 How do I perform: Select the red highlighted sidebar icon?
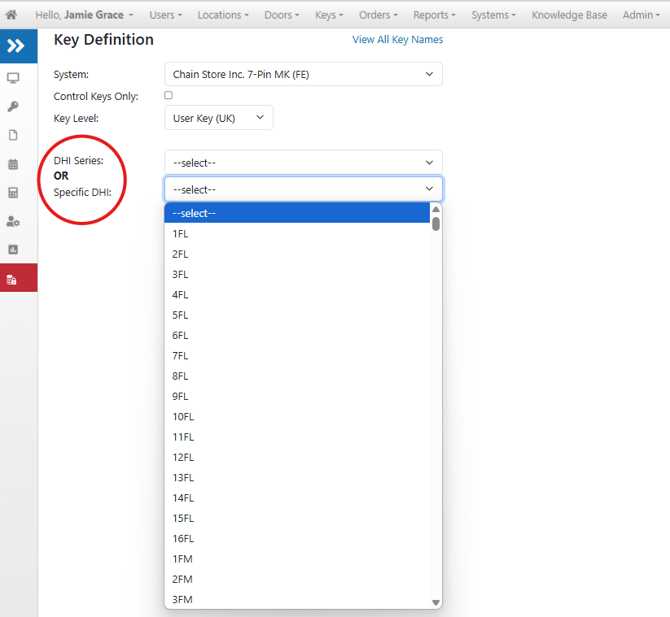pyautogui.click(x=13, y=279)
